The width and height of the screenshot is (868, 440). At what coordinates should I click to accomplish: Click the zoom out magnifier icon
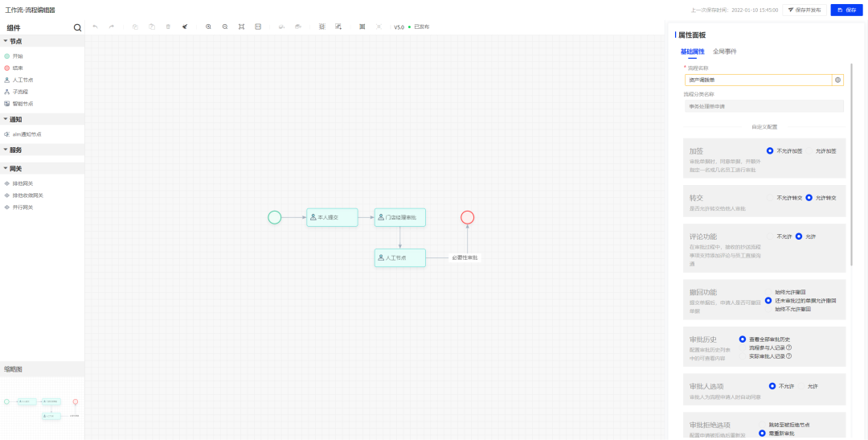225,27
